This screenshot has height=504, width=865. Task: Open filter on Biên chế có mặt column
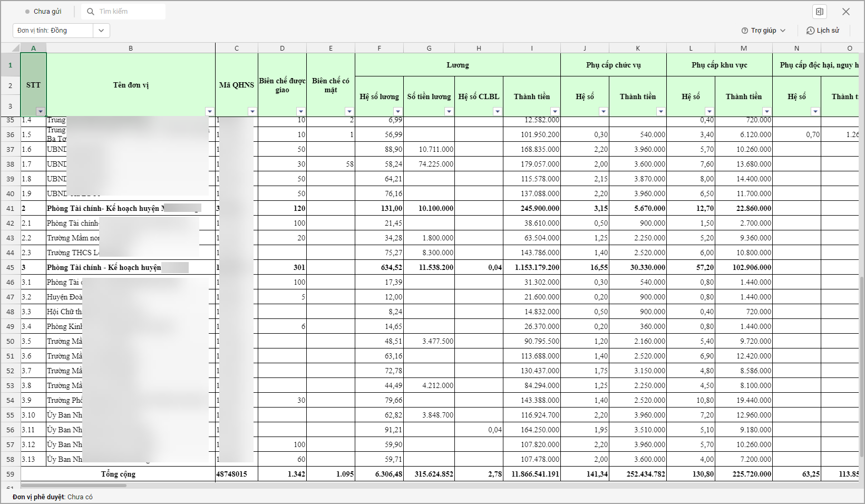(349, 111)
